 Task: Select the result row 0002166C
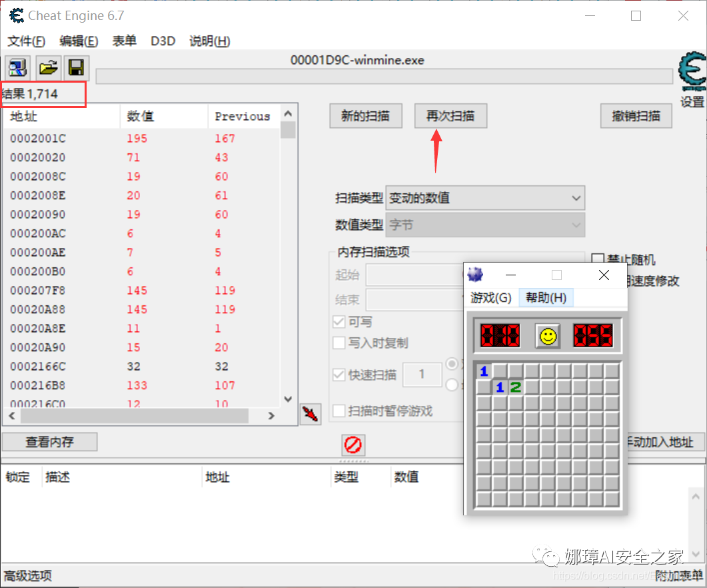141,366
